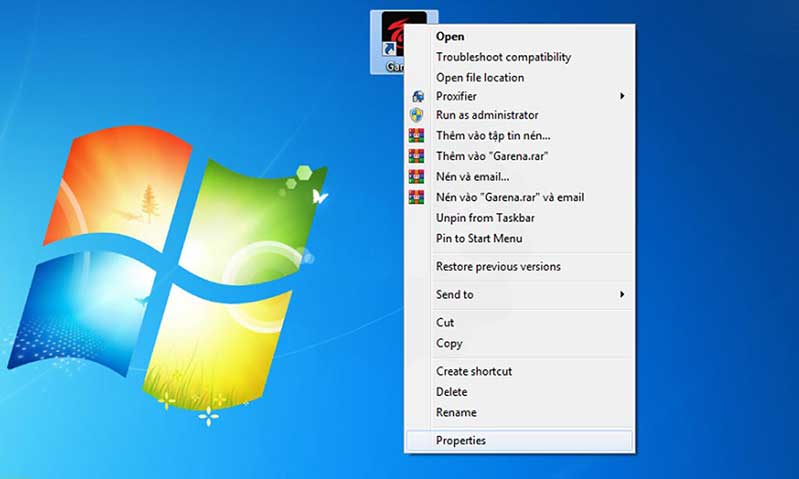Open Properties for the Garena shortcut
The image size is (799, 479).
461,440
